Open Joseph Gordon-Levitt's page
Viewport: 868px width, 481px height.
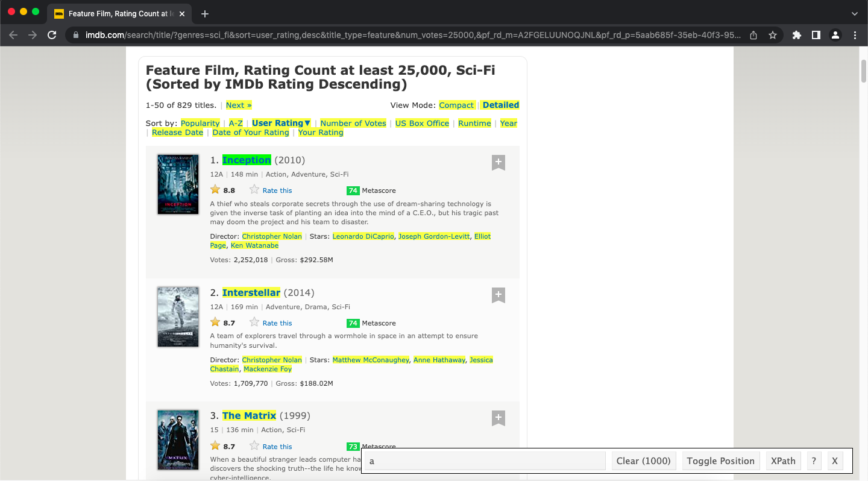(434, 236)
